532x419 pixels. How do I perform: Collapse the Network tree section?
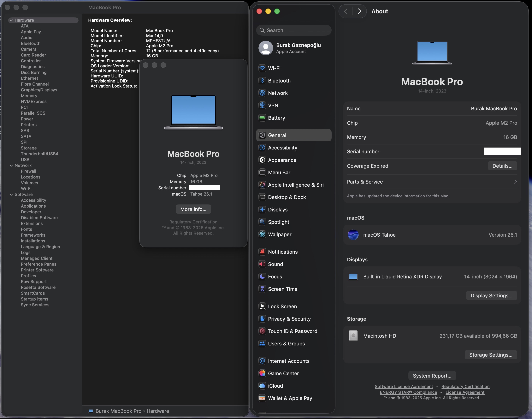coord(11,166)
